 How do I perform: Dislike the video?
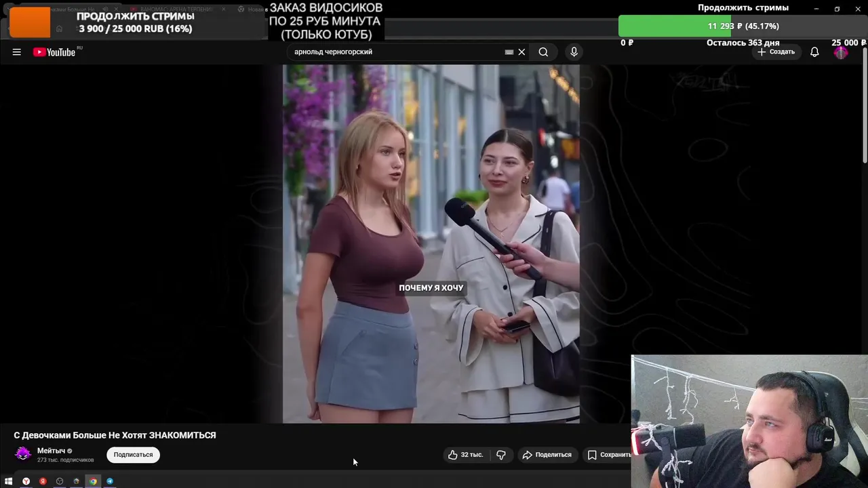pos(501,455)
